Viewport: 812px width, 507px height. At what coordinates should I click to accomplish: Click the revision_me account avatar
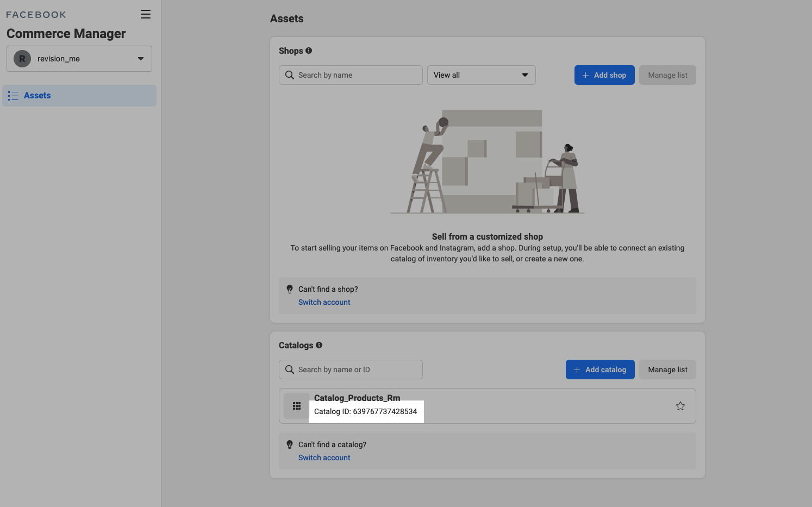(22, 59)
